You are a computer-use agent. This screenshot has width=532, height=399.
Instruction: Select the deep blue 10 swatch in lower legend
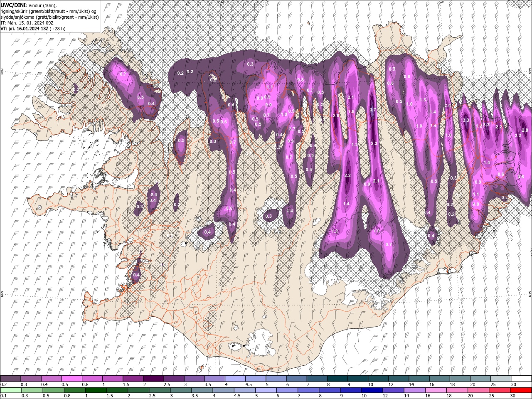click(373, 390)
